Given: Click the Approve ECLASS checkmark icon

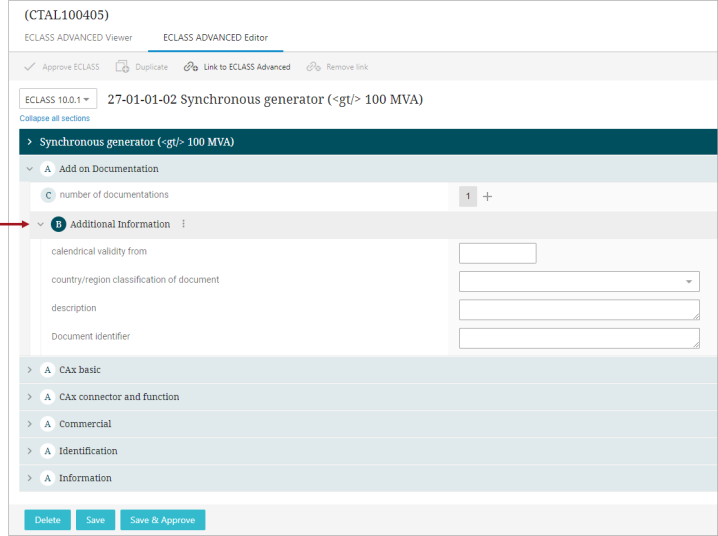Looking at the screenshot, I should (x=30, y=67).
